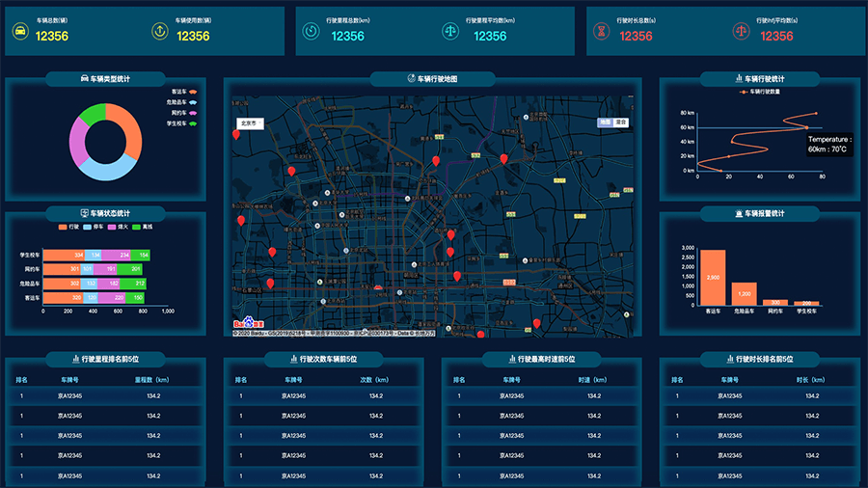Toggle 车辆行驶数量 line chart legend
868x488 pixels.
click(x=763, y=92)
